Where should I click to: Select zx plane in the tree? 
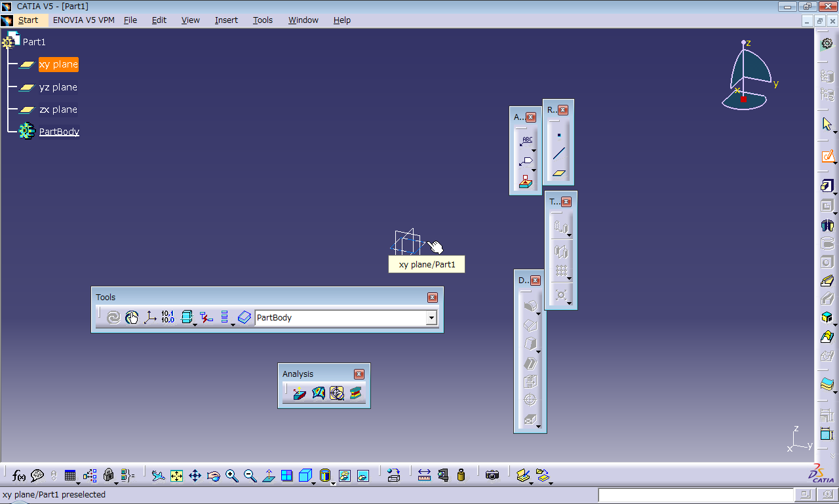(58, 109)
